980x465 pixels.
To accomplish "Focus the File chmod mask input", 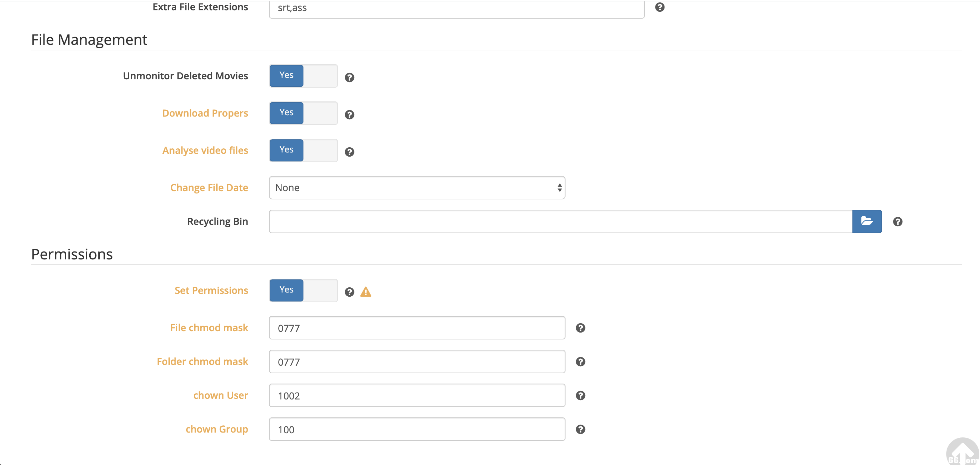I will point(417,328).
